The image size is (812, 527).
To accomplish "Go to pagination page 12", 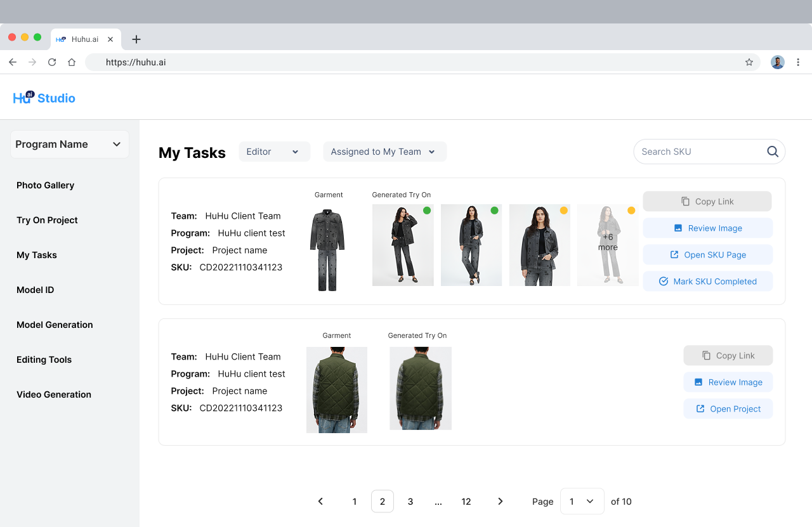I will pos(466,501).
